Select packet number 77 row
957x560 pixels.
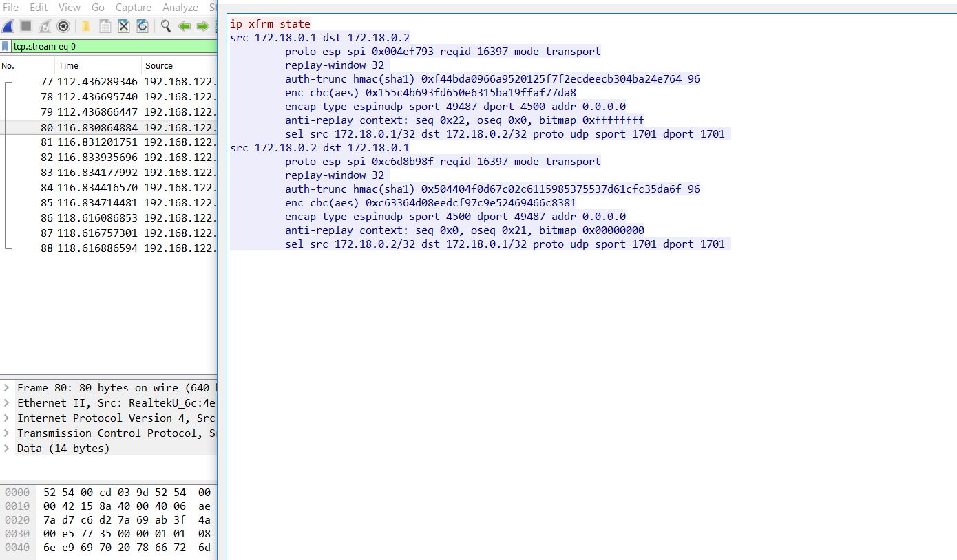pos(108,82)
